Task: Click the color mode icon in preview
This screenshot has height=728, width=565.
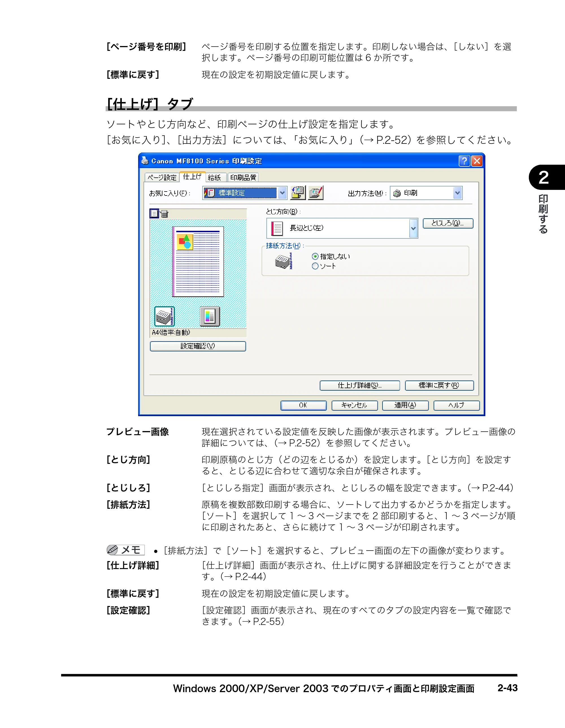Action: (210, 316)
